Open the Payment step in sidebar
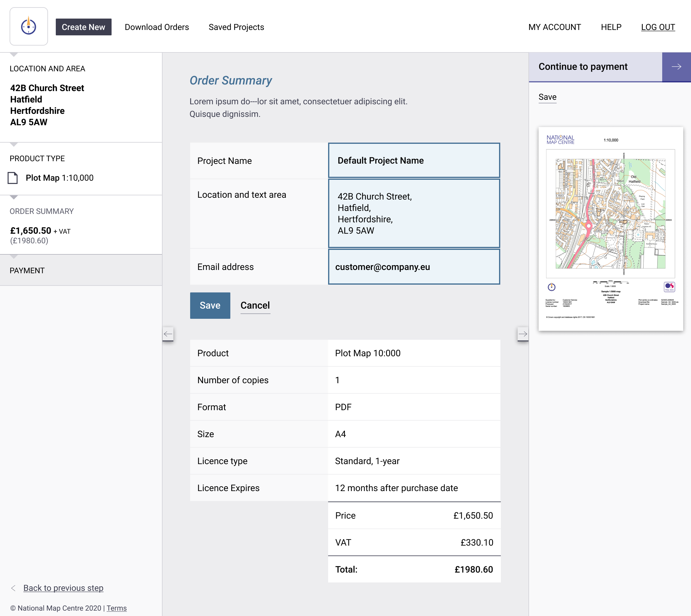The height and width of the screenshot is (616, 691). coord(27,271)
